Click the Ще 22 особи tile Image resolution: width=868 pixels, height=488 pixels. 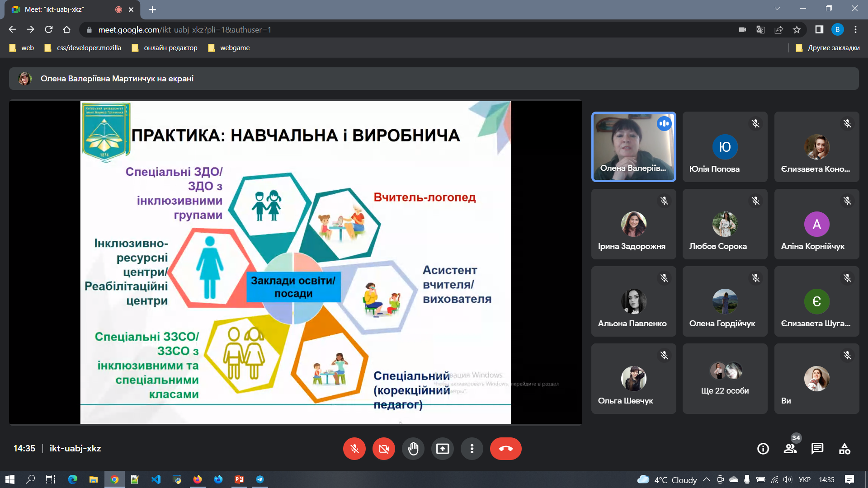(x=725, y=379)
